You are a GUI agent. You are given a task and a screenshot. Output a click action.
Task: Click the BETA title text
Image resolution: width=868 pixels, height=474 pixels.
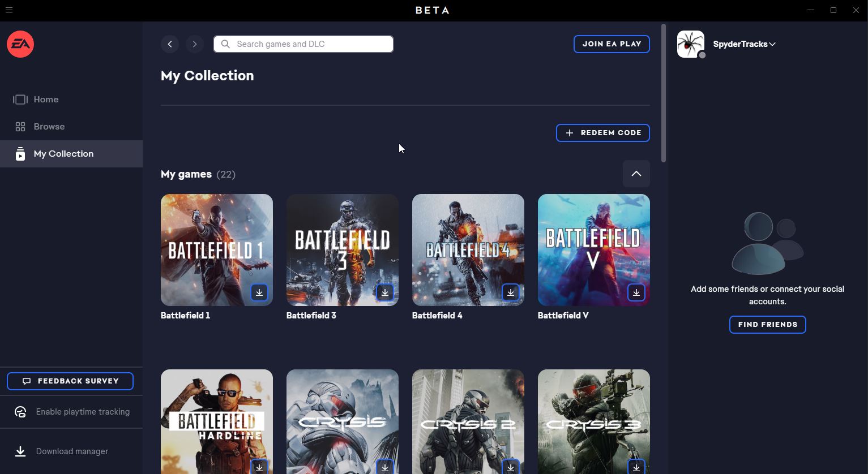click(x=433, y=10)
